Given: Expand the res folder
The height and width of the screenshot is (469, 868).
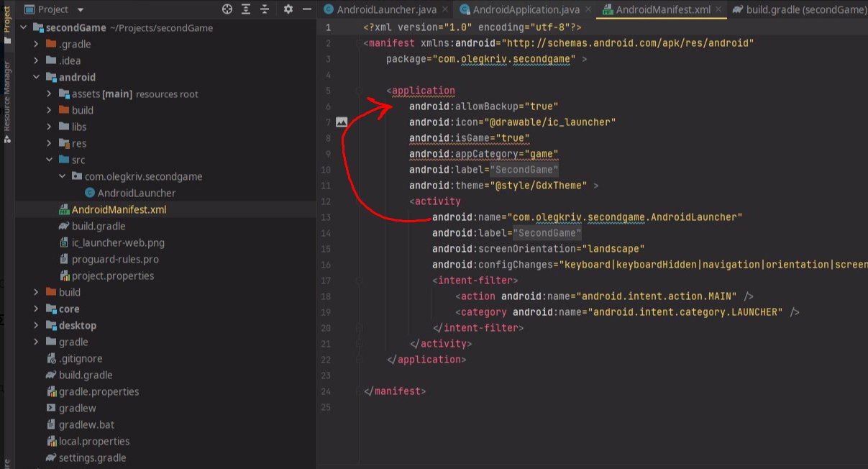Looking at the screenshot, I should point(50,143).
